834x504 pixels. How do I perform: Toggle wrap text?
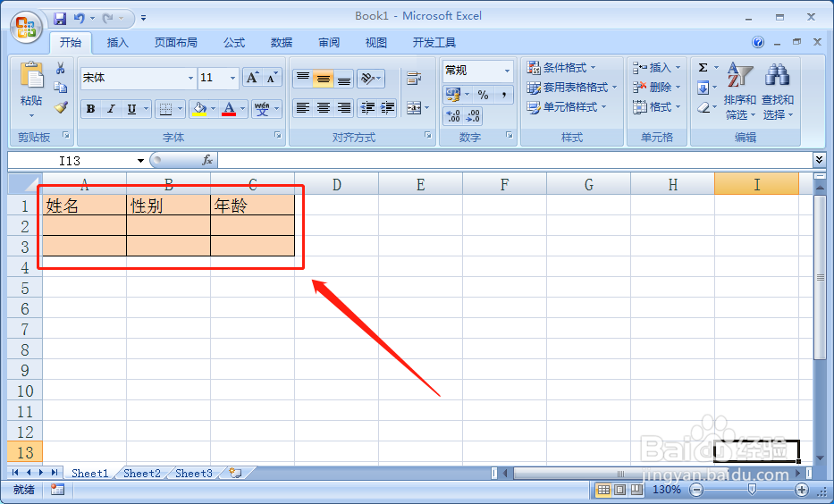click(413, 79)
